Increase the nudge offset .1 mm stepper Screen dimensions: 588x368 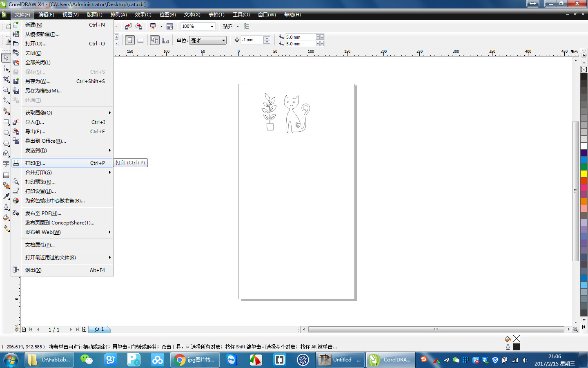point(267,38)
